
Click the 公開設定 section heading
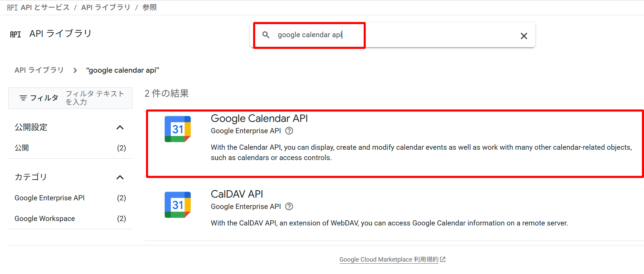pyautogui.click(x=31, y=127)
